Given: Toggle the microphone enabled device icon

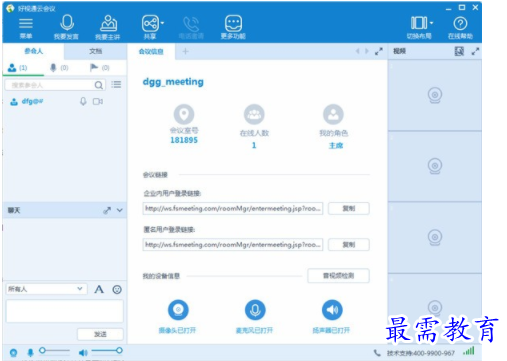Looking at the screenshot, I should click(x=255, y=310).
